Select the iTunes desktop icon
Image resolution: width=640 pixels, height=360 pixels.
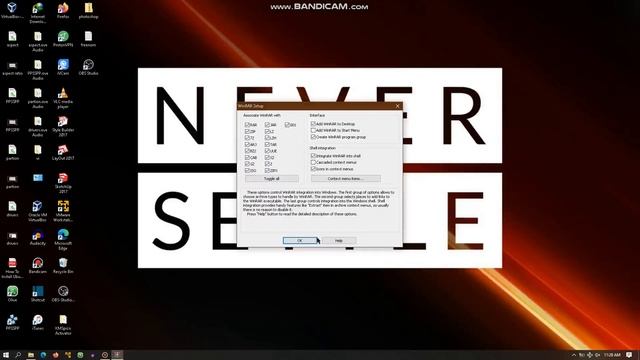(38, 322)
